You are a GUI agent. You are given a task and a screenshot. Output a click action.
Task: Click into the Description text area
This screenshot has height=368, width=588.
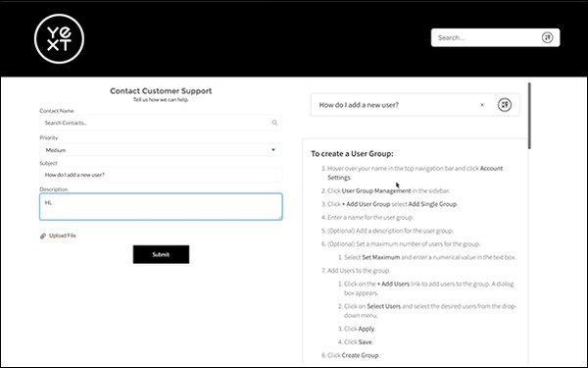[161, 206]
